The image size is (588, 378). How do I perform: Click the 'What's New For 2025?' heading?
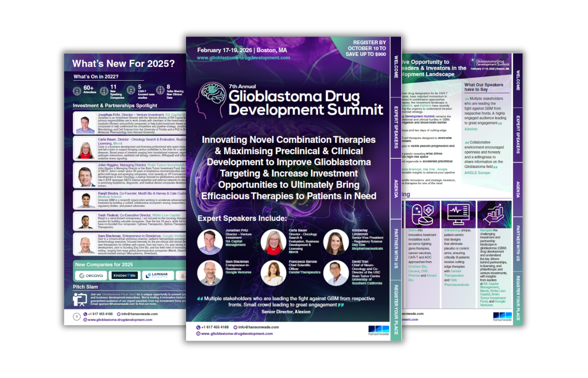click(123, 64)
